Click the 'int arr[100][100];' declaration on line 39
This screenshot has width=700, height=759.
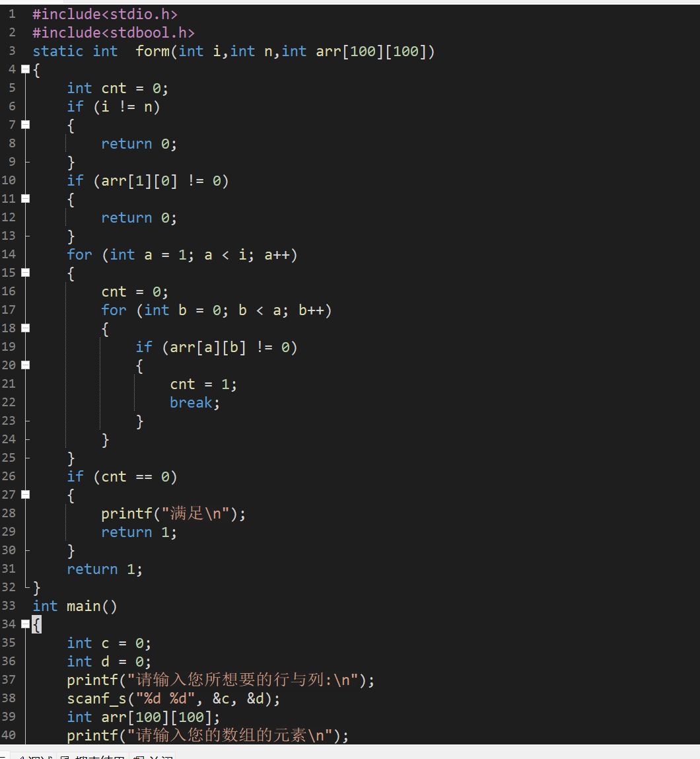(x=143, y=717)
